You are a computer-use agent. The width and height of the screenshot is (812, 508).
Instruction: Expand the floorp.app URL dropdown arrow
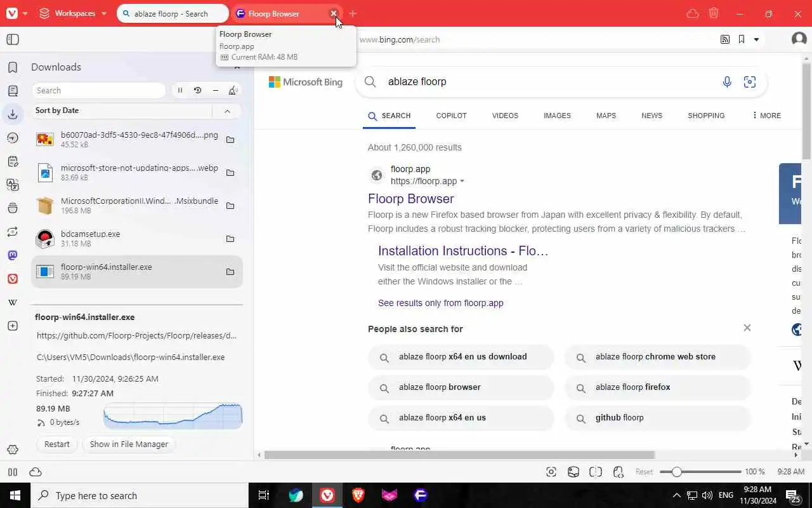point(462,182)
